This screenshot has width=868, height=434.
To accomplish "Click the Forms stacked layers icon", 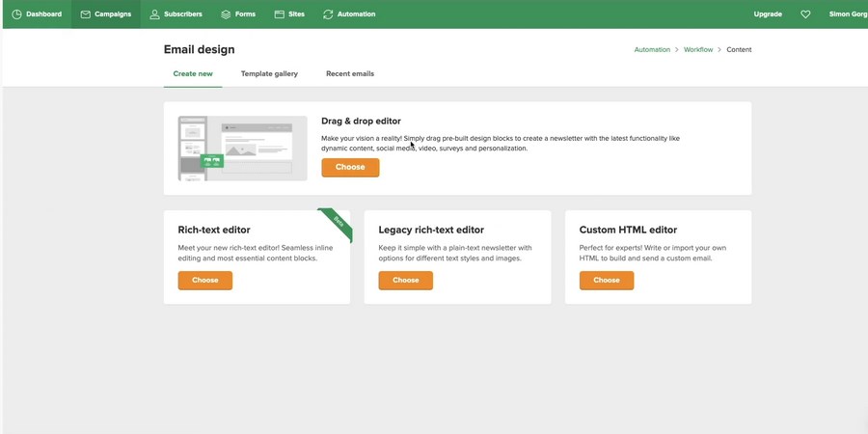I will 226,14.
